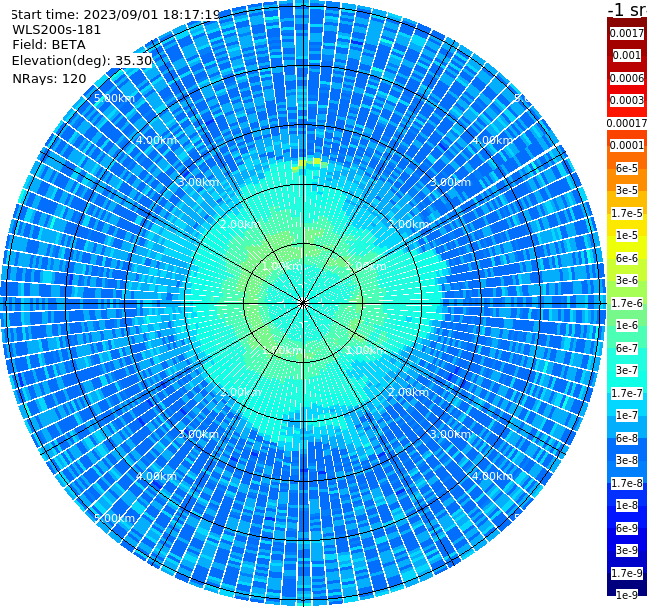Click the lower-right 4.00km ring label

pos(493,476)
